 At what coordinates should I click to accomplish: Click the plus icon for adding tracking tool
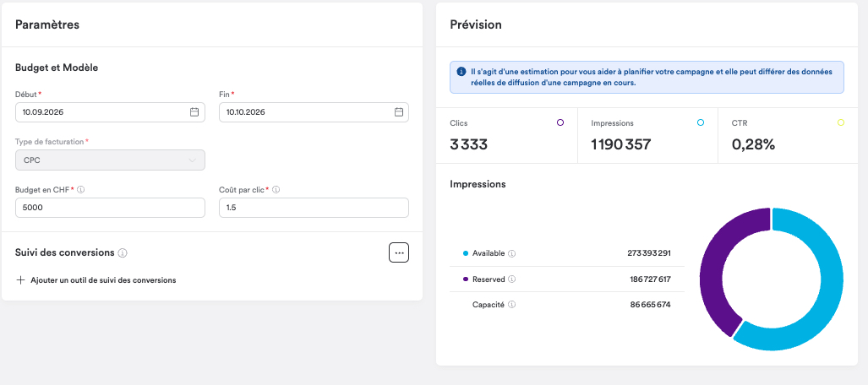point(21,280)
